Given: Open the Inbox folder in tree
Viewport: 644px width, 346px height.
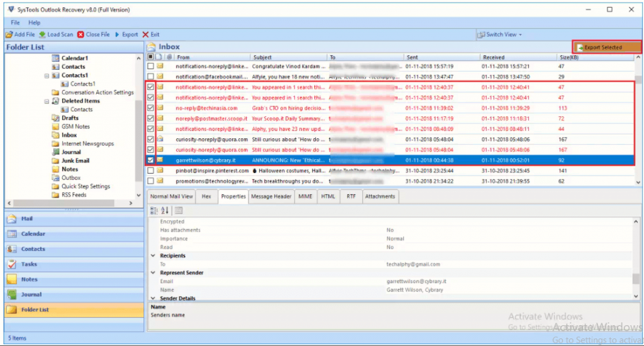Looking at the screenshot, I should tap(69, 135).
